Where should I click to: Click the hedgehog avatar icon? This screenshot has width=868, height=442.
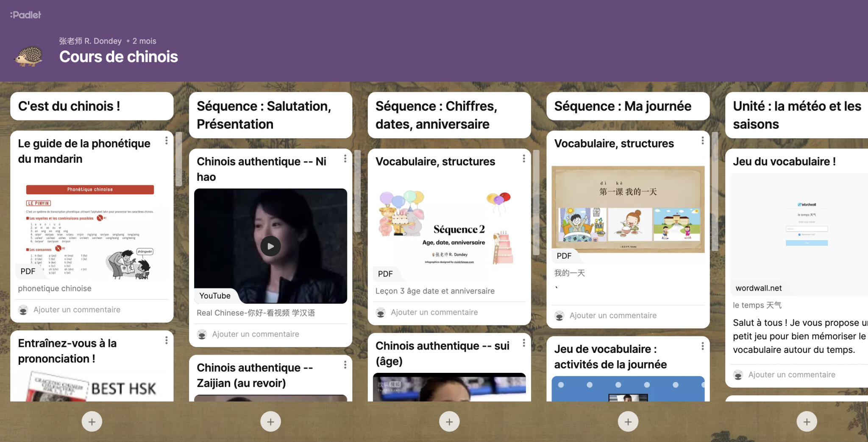(x=29, y=56)
